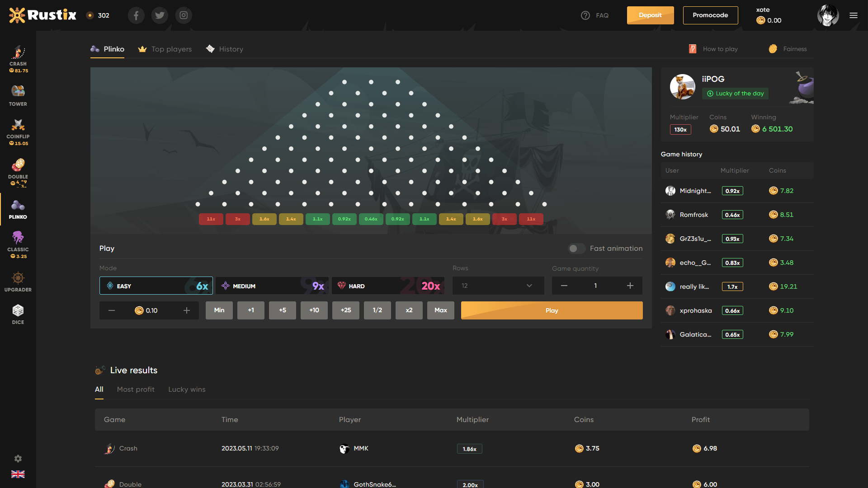Show All live results tab
868x488 pixels.
99,389
